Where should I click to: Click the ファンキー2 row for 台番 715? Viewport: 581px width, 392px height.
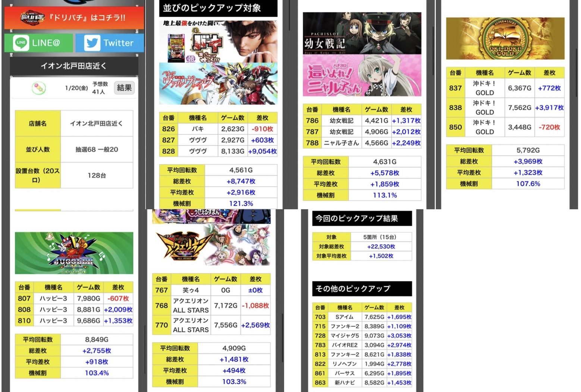point(362,326)
